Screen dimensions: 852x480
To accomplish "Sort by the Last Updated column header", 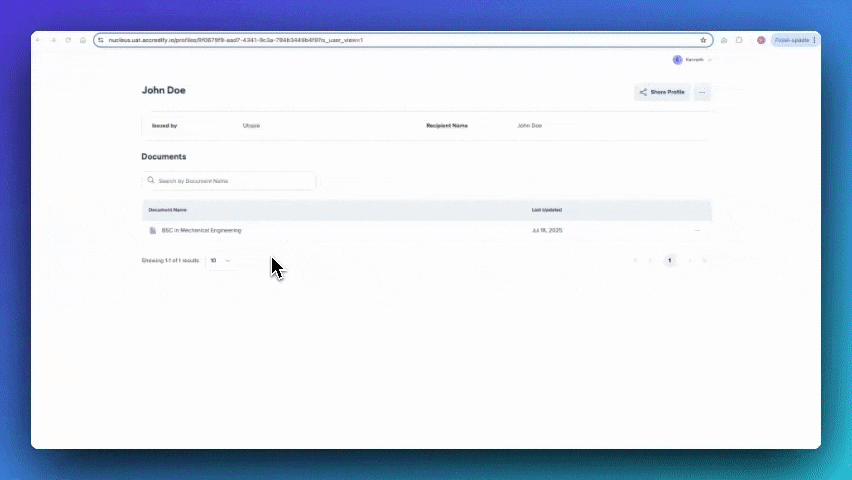I will point(547,210).
